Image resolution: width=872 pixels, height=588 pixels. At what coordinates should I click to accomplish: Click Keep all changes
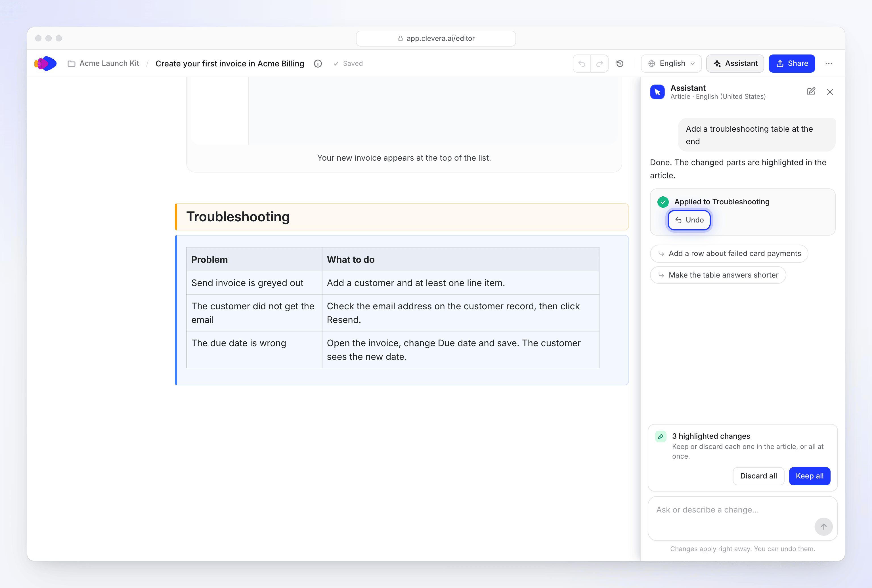pos(809,476)
